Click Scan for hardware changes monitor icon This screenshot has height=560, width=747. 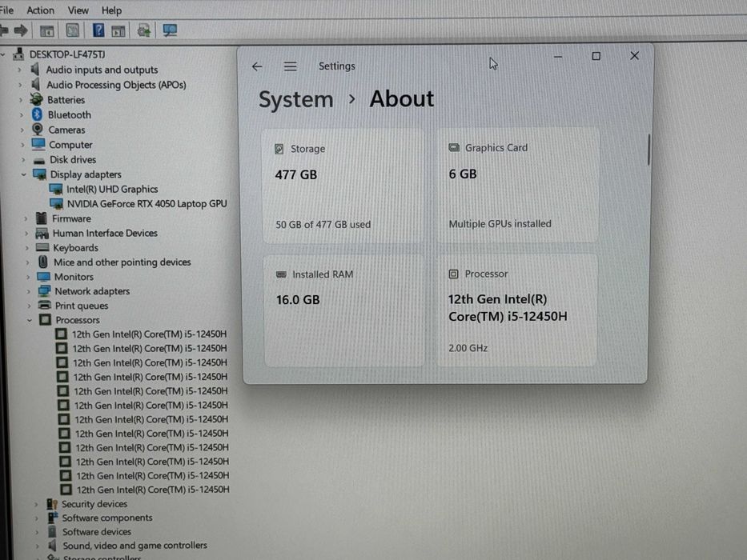click(x=170, y=30)
